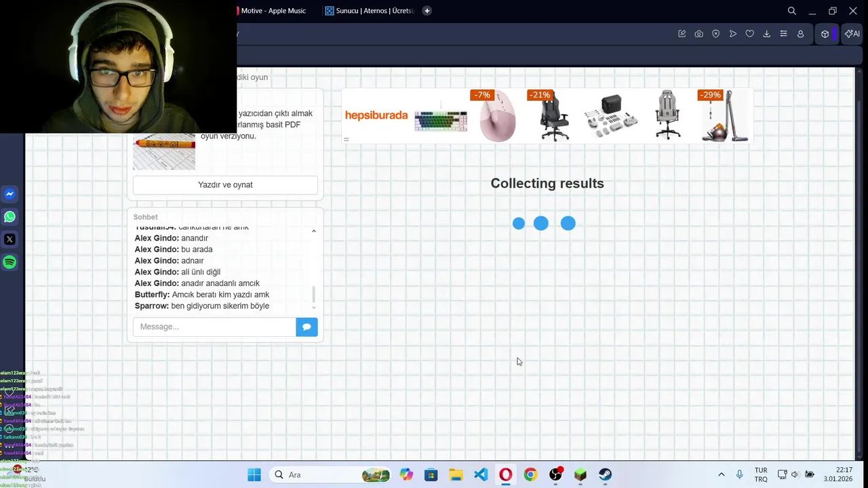Click the grey gaming chair ad
Screen dimensions: 868x488
[668, 116]
